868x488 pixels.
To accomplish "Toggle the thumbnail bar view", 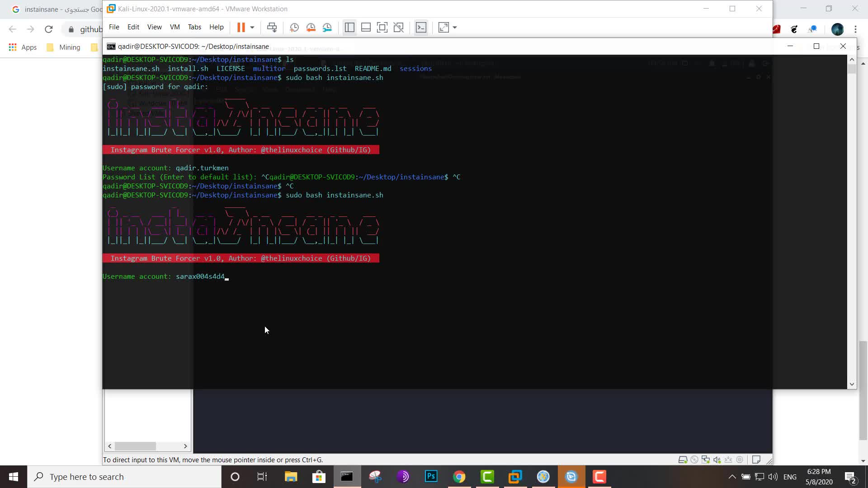I will (366, 28).
